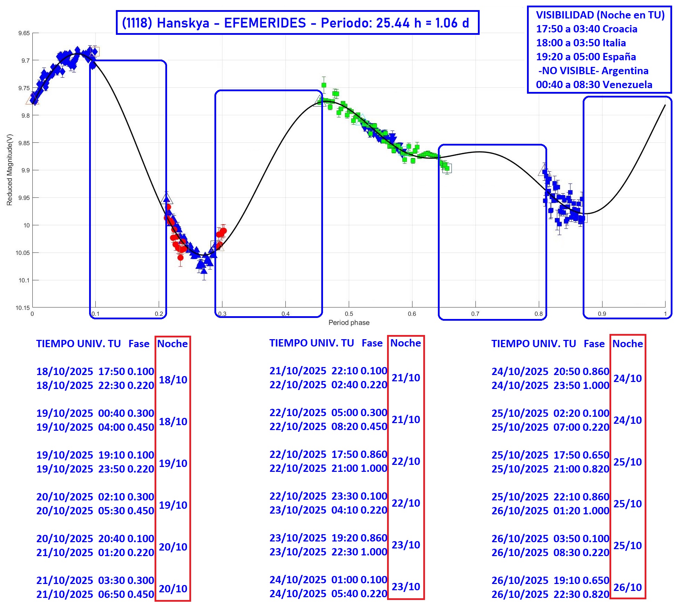Click row 22/10/2025 17:50 0.860
677x616 pixels.
click(x=328, y=454)
